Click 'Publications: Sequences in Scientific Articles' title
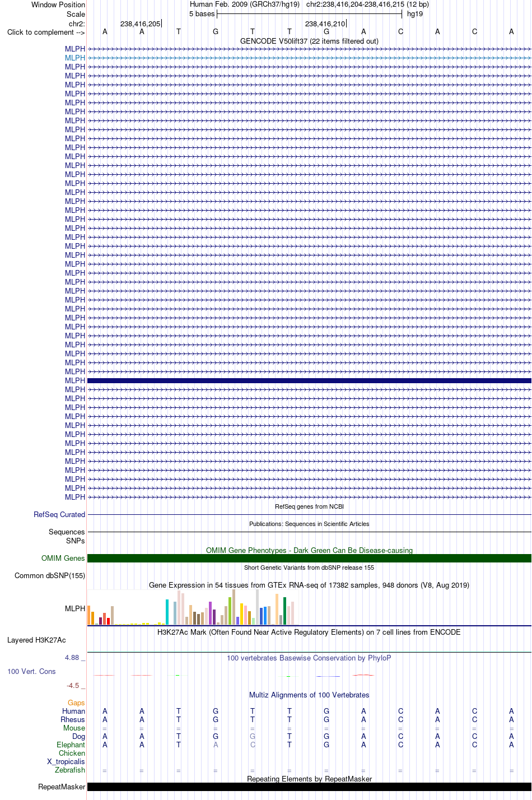 (x=309, y=524)
